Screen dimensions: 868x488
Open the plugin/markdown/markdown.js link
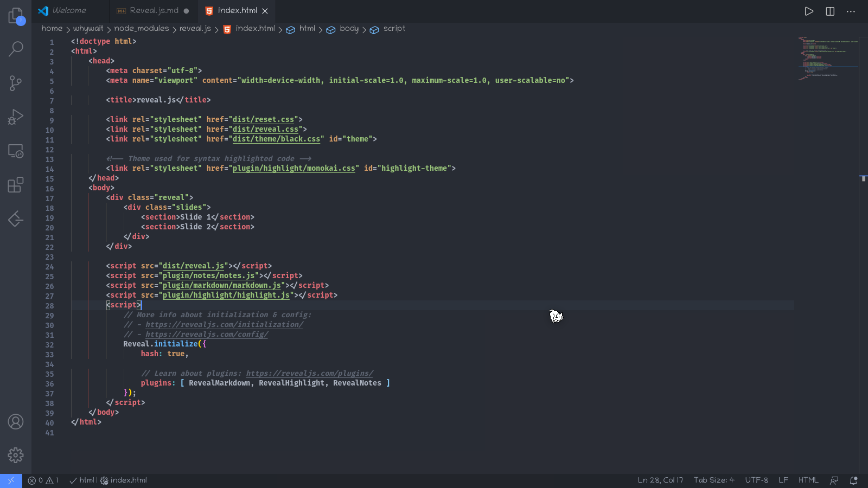tap(222, 285)
